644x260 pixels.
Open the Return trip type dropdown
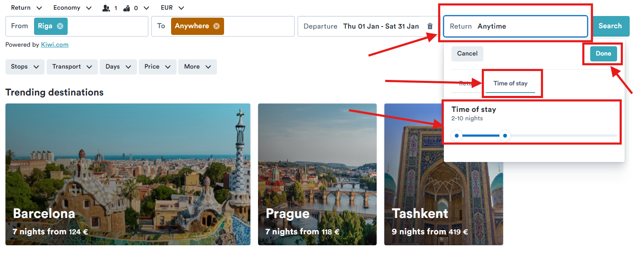click(x=26, y=8)
